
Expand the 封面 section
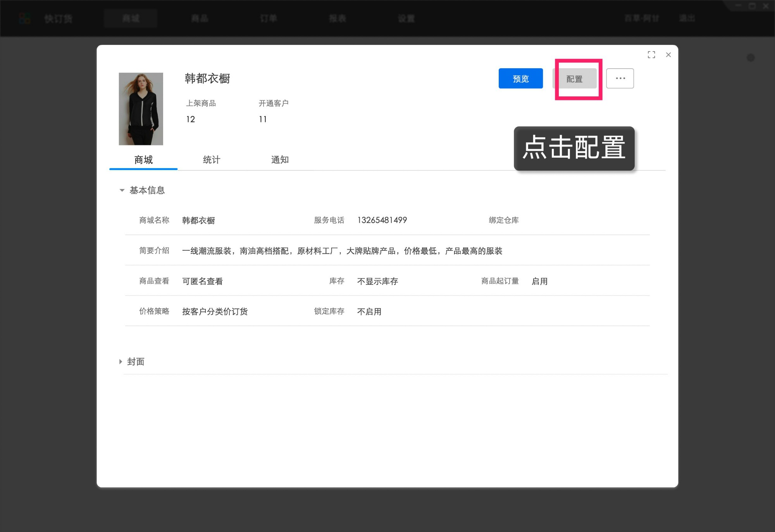120,362
